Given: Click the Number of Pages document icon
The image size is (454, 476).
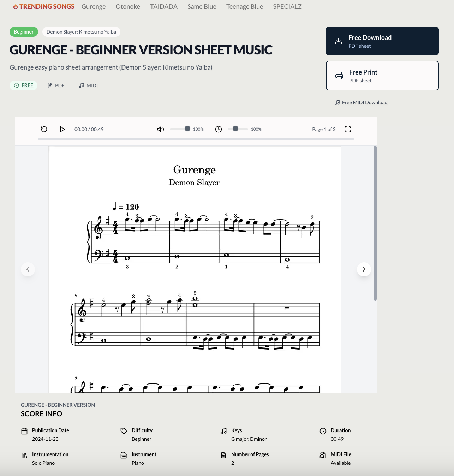Looking at the screenshot, I should pos(223,455).
